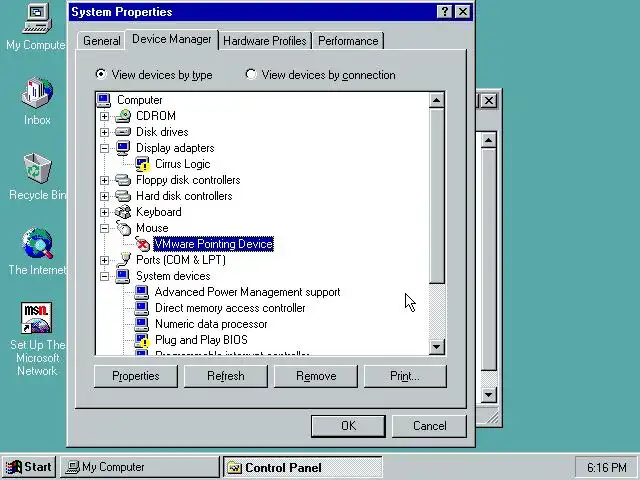This screenshot has height=480, width=640.
Task: Click OK in System Properties
Action: 348,426
